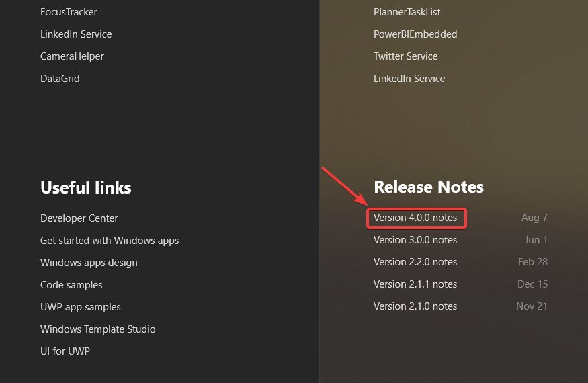Click the Release Notes heading
This screenshot has width=588, height=383.
(429, 187)
